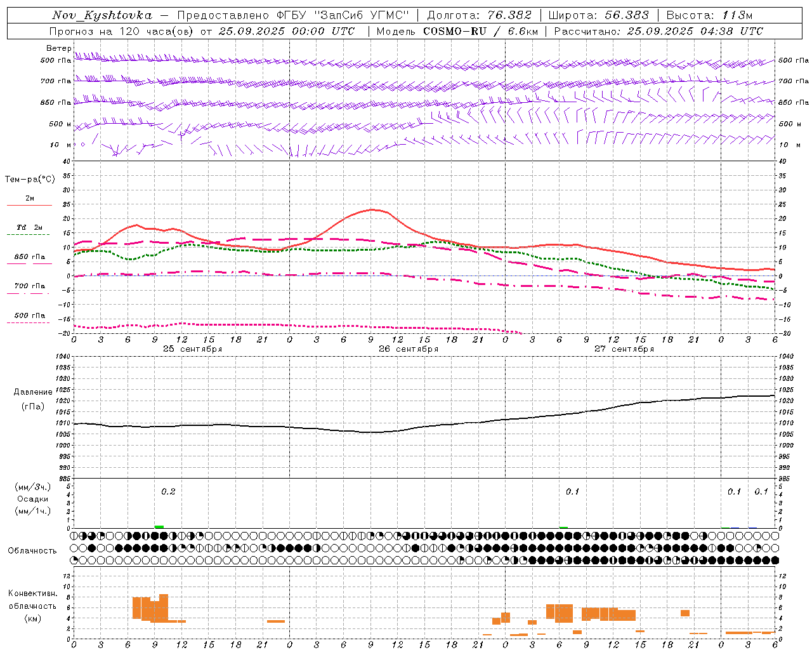Click the Прогноз на 120 часа(ов) text
The width and height of the screenshot is (812, 650).
[x=122, y=31]
